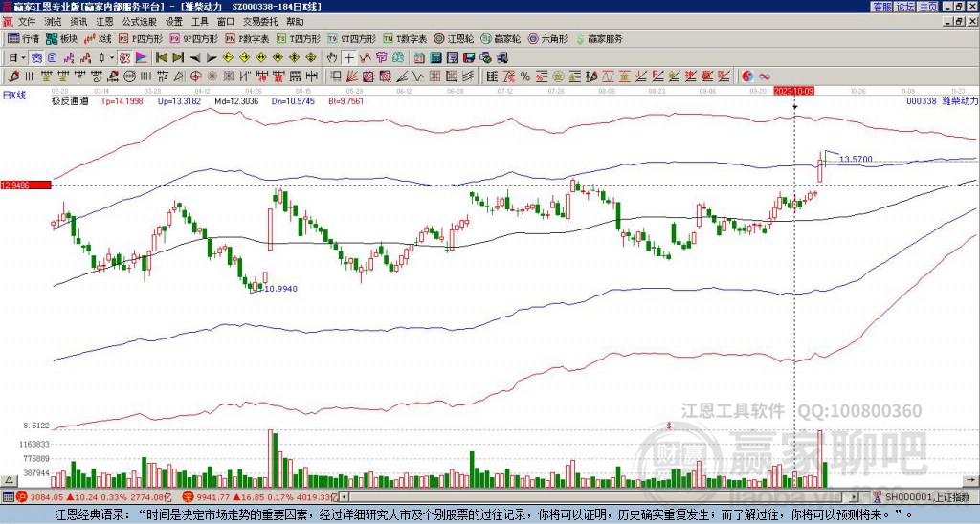Click the 论坛 forum link
This screenshot has height=524, width=980.
tap(904, 7)
